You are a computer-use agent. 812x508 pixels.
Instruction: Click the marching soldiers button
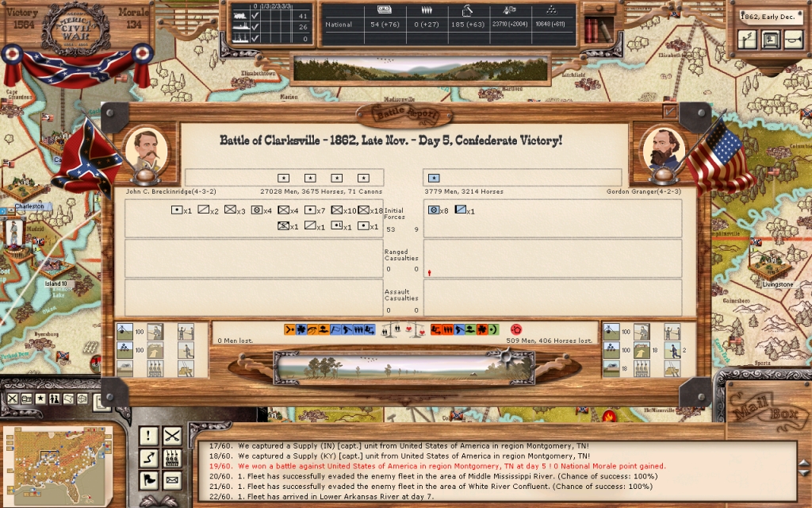click(173, 458)
